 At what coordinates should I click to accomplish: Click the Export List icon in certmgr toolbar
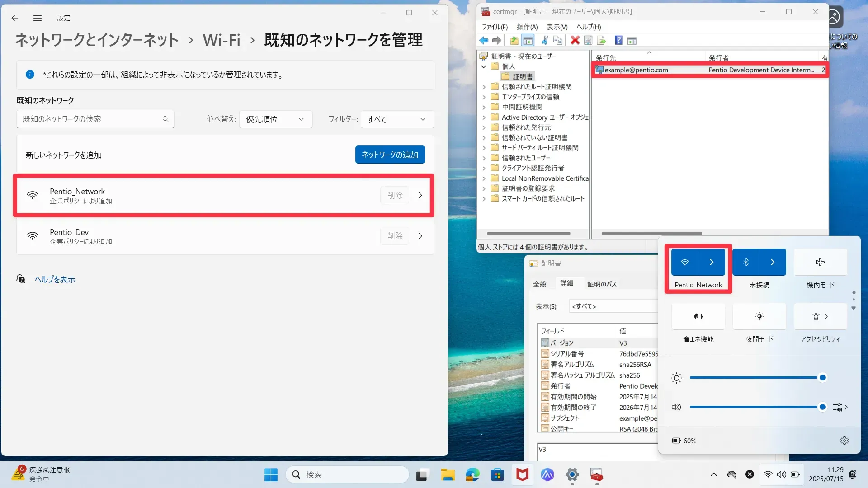[601, 41]
